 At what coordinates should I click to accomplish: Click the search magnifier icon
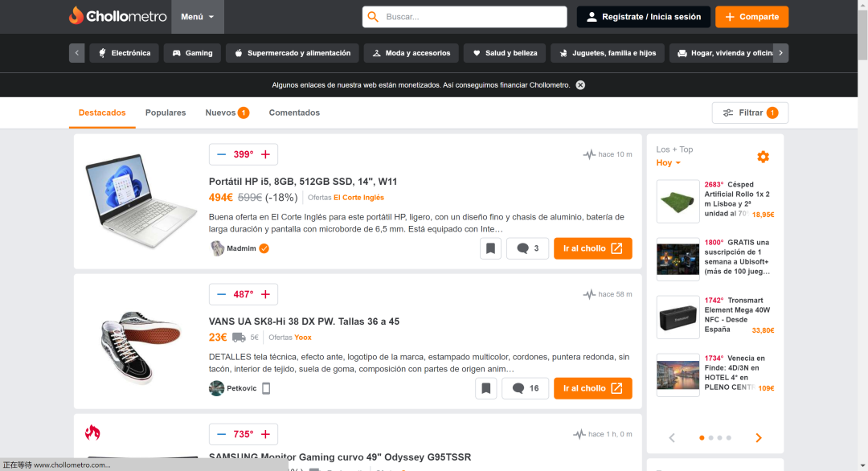coord(373,17)
